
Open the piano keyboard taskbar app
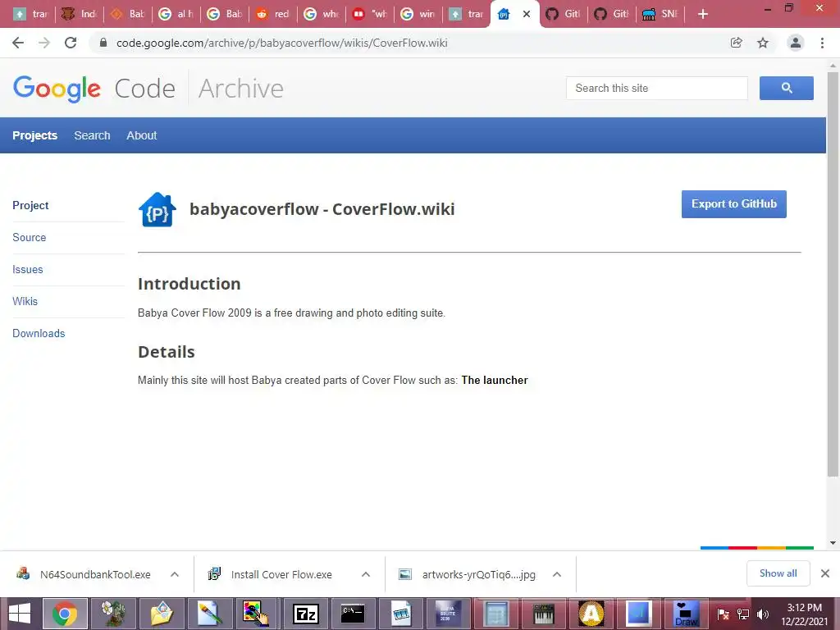click(x=544, y=614)
